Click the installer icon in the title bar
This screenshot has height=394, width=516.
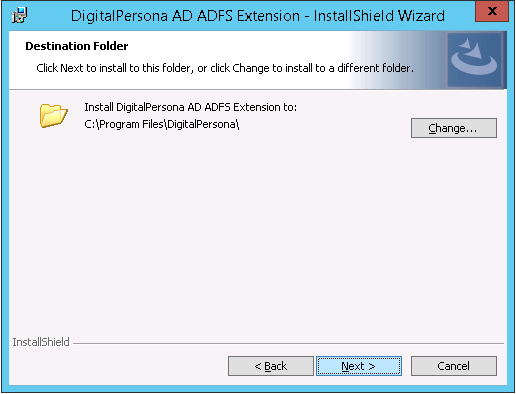(x=19, y=15)
